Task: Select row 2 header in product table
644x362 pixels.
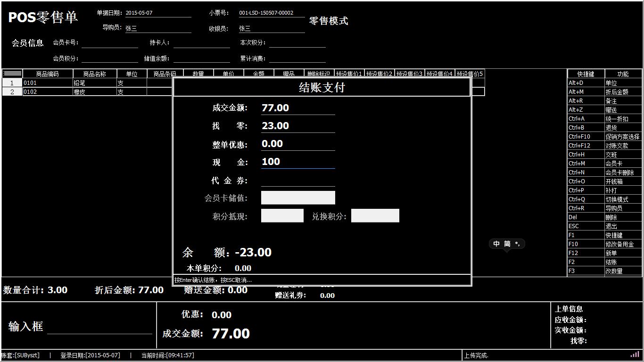Action: [x=12, y=92]
